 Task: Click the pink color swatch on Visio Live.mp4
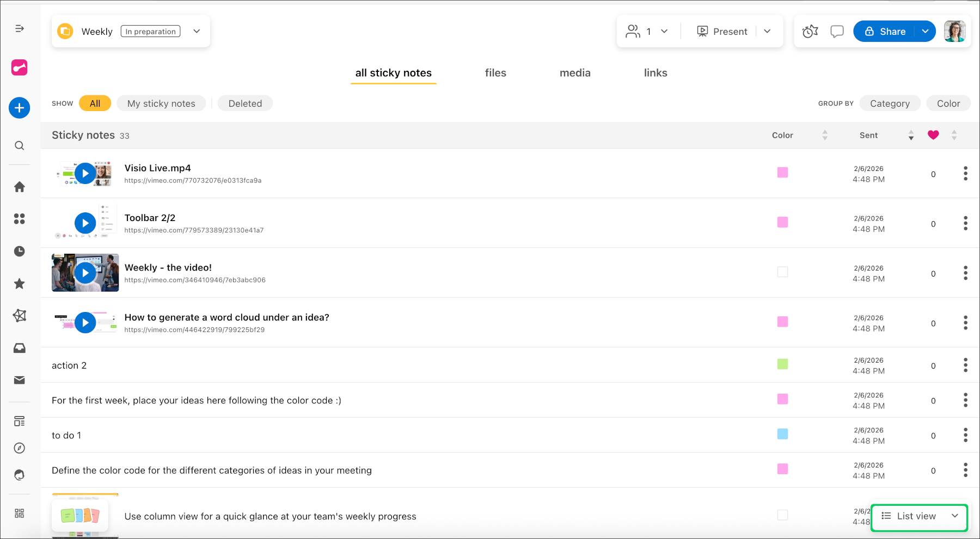pyautogui.click(x=782, y=173)
